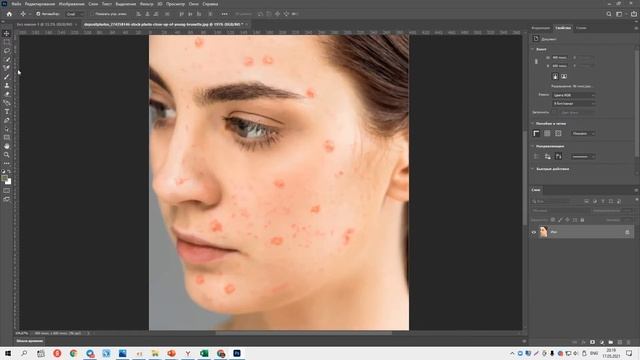Select the Zoom magnifier tool
The image size is (640, 360).
7,155
